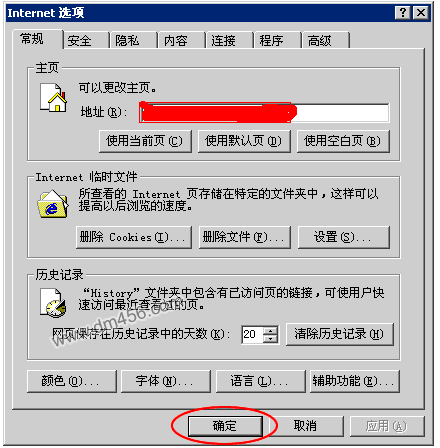440x448 pixels.
Task: Click the temporary Internet files folder icon
Action: point(53,204)
